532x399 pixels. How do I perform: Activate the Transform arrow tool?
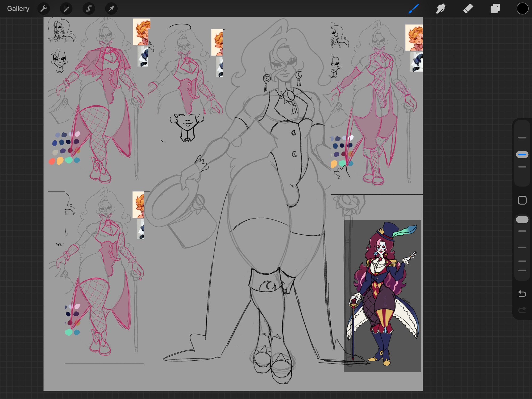111,9
